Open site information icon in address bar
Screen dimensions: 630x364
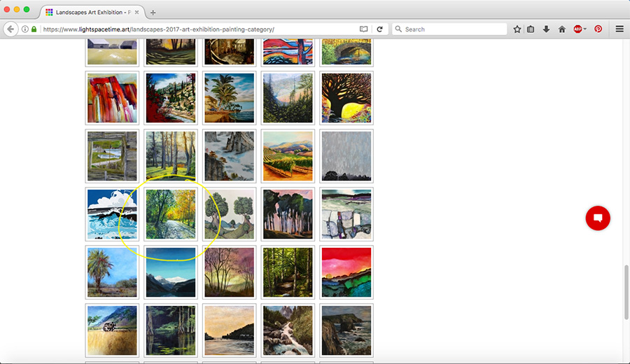pyautogui.click(x=25, y=29)
